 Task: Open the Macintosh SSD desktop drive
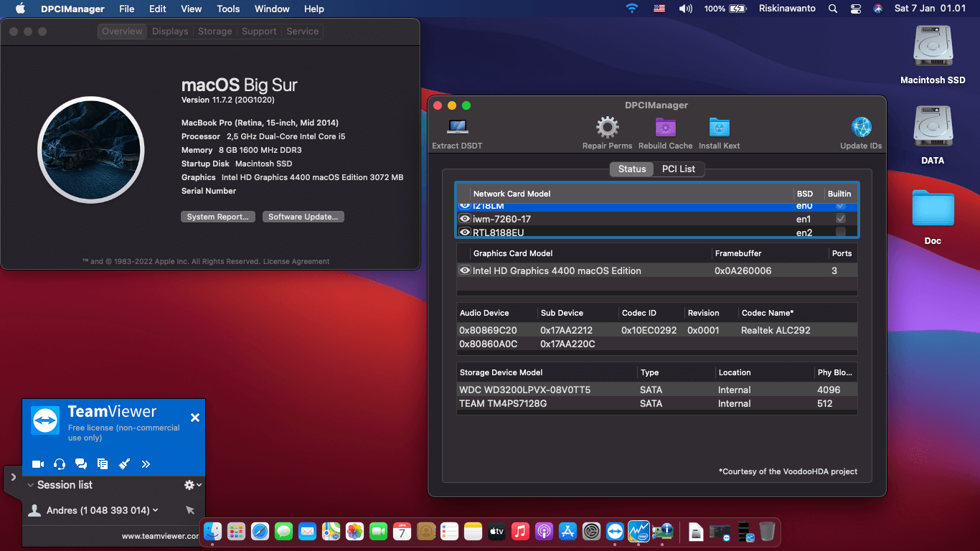[933, 47]
